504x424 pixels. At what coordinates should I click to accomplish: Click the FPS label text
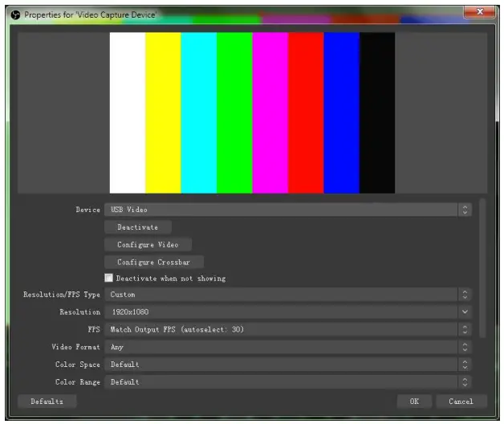[94, 329]
